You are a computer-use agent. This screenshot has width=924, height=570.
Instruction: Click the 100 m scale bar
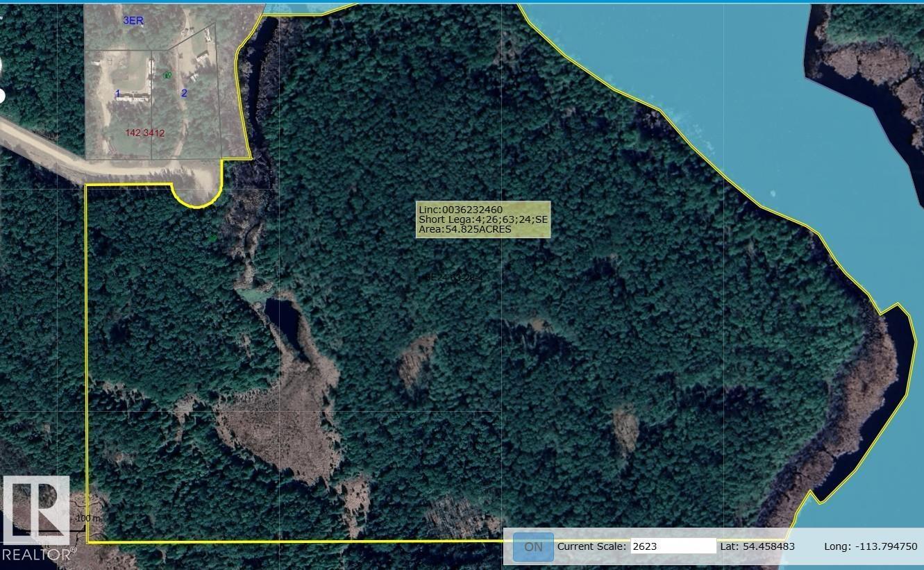[87, 519]
